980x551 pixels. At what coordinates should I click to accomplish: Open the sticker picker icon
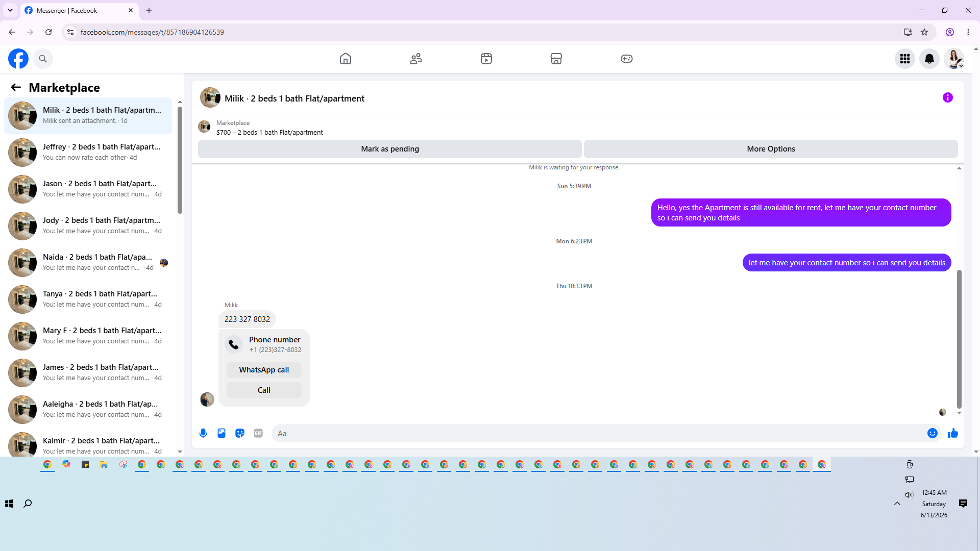[x=240, y=433]
